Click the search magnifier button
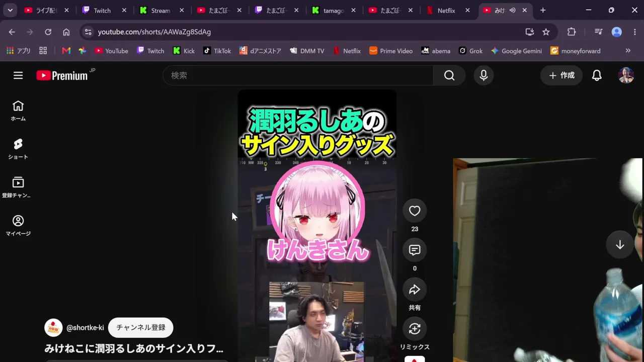Image resolution: width=644 pixels, height=362 pixels. (449, 75)
